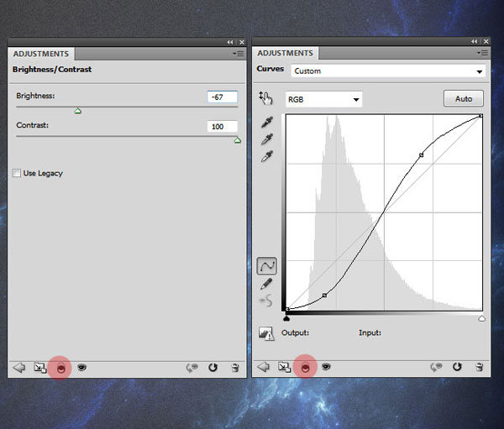Open the Curves preset Custom dropdown
The image size is (504, 429).
[x=388, y=71]
